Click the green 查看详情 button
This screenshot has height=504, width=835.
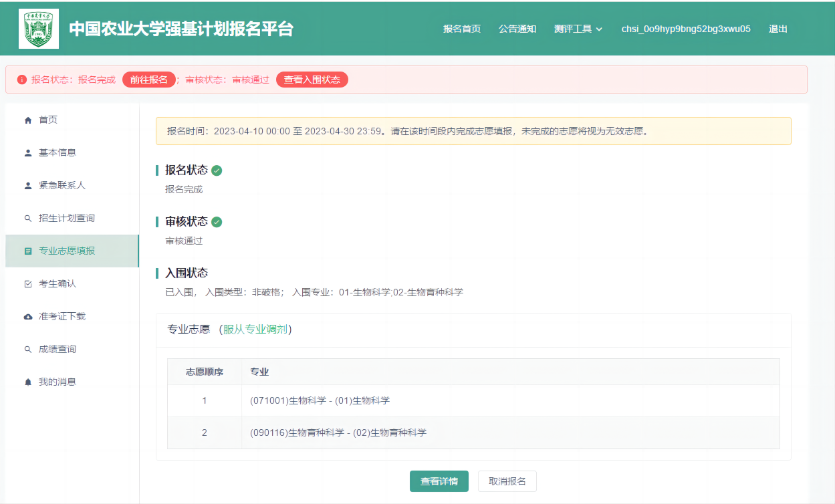(x=439, y=481)
